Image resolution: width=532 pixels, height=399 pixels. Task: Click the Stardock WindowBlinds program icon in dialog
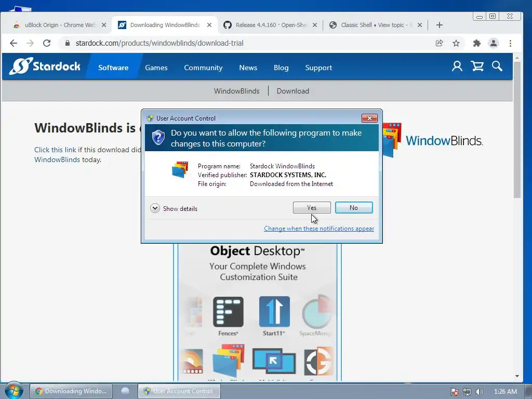180,170
